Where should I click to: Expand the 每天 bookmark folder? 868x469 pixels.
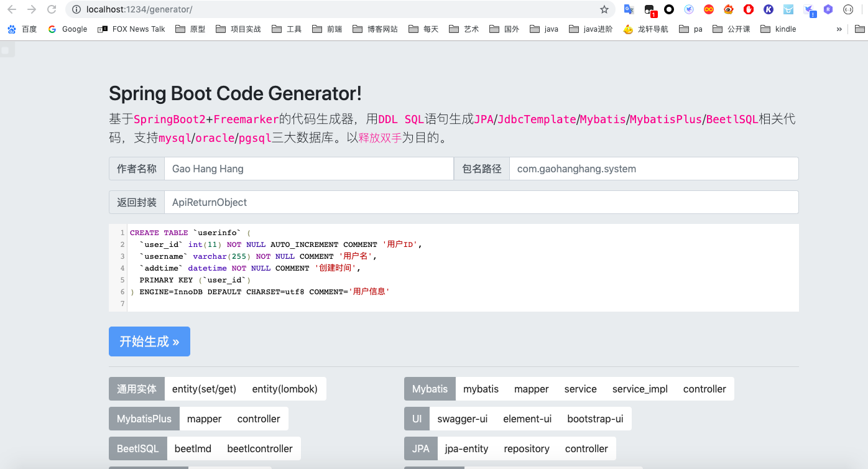pos(423,29)
